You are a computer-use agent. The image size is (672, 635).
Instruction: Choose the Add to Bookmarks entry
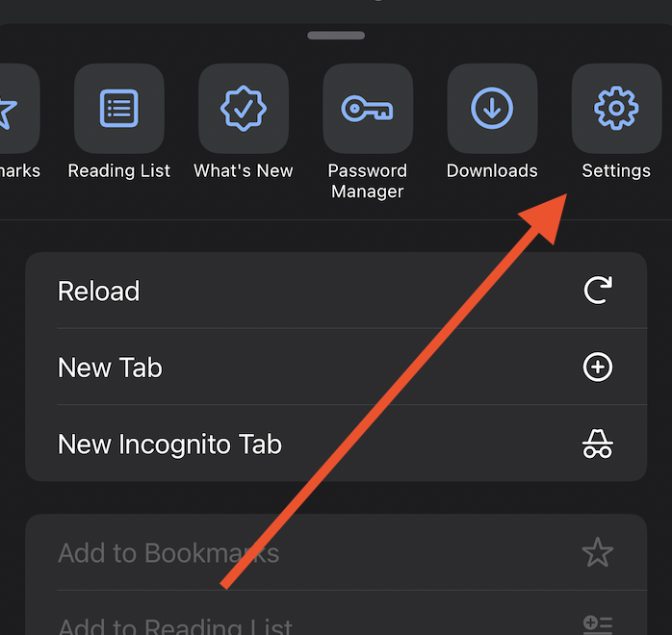tap(336, 552)
